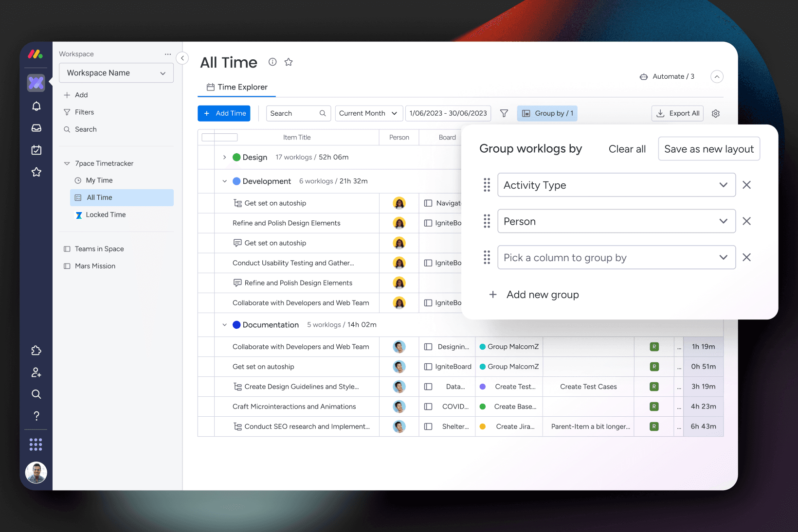Open Favorites star in left rail

[36, 172]
